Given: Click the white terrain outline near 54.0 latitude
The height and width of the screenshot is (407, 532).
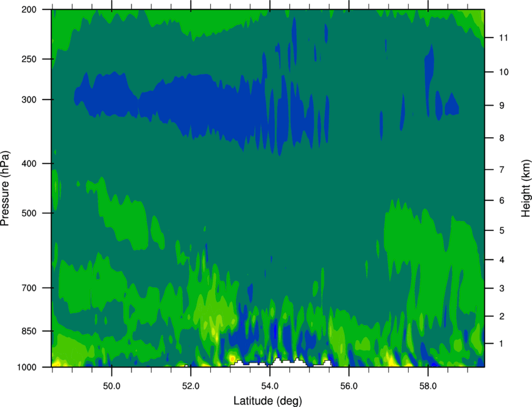Looking at the screenshot, I should 275,363.
